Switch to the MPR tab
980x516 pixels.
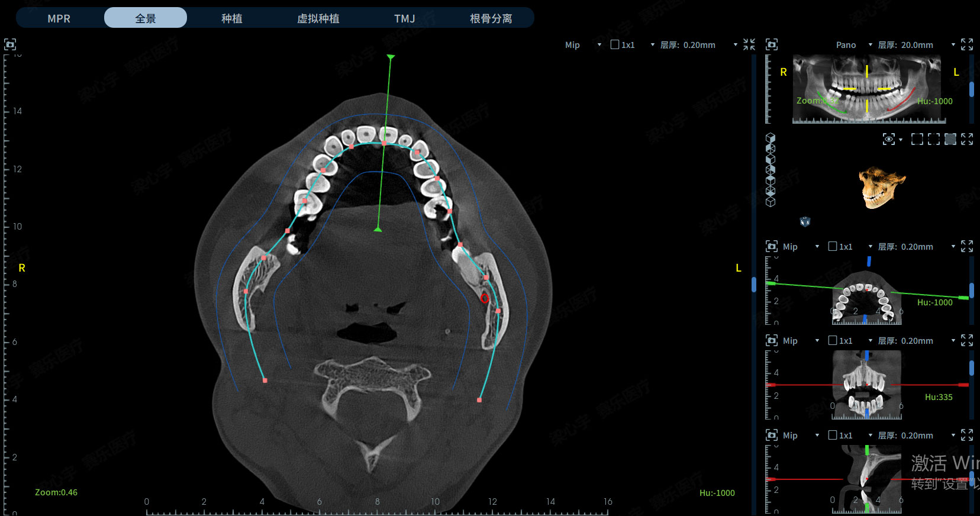point(59,18)
